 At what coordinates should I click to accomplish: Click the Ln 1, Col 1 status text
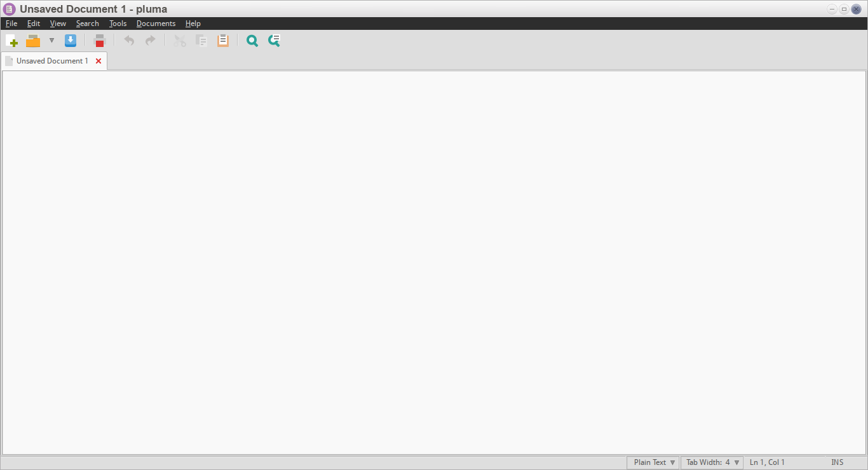(767, 462)
